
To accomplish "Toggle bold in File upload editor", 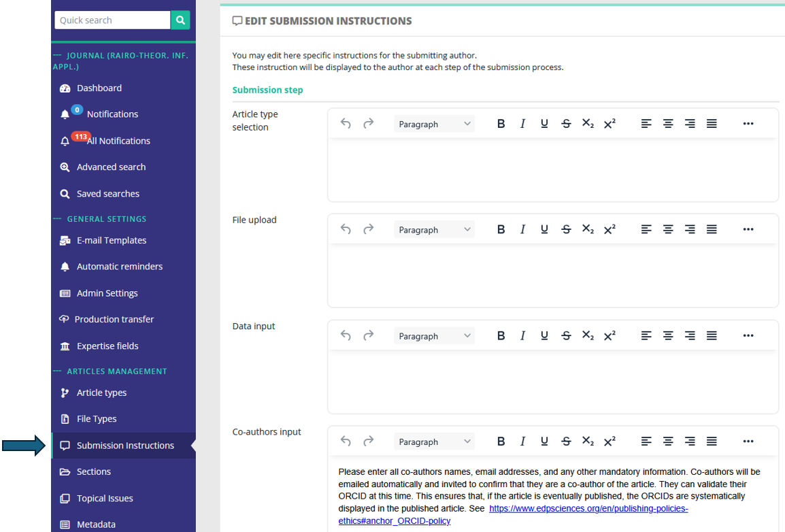I will pyautogui.click(x=501, y=229).
